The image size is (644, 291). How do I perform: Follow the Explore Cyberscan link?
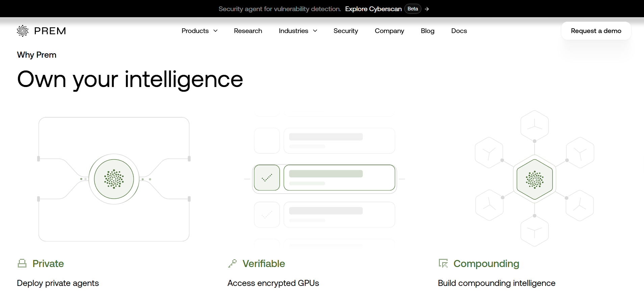(x=373, y=9)
